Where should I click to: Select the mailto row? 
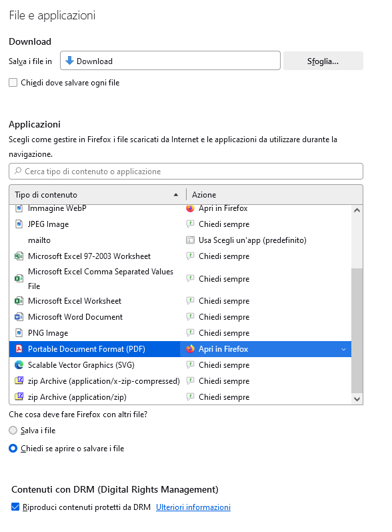point(180,240)
